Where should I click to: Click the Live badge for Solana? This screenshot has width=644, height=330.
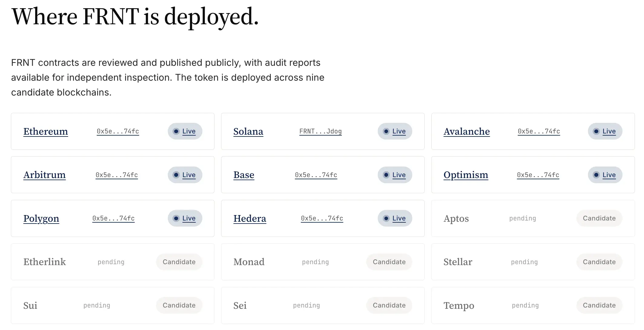(395, 131)
